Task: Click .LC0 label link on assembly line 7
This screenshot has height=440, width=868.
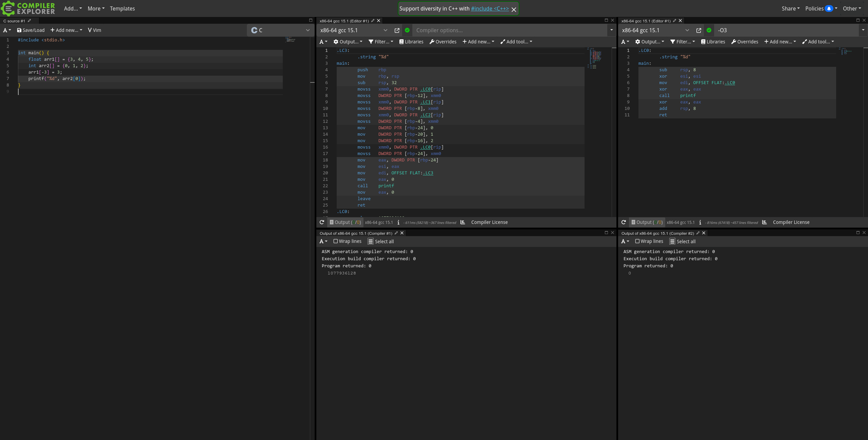Action: pos(426,89)
